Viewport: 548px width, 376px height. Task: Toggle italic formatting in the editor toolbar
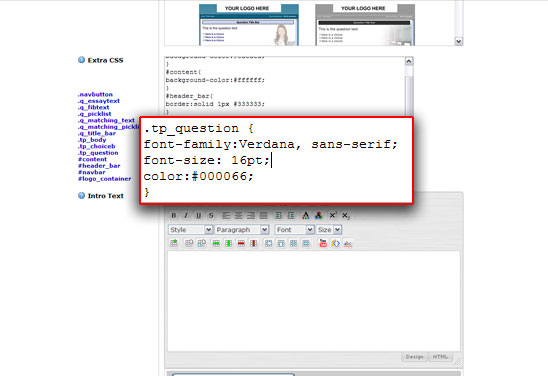tap(186, 216)
